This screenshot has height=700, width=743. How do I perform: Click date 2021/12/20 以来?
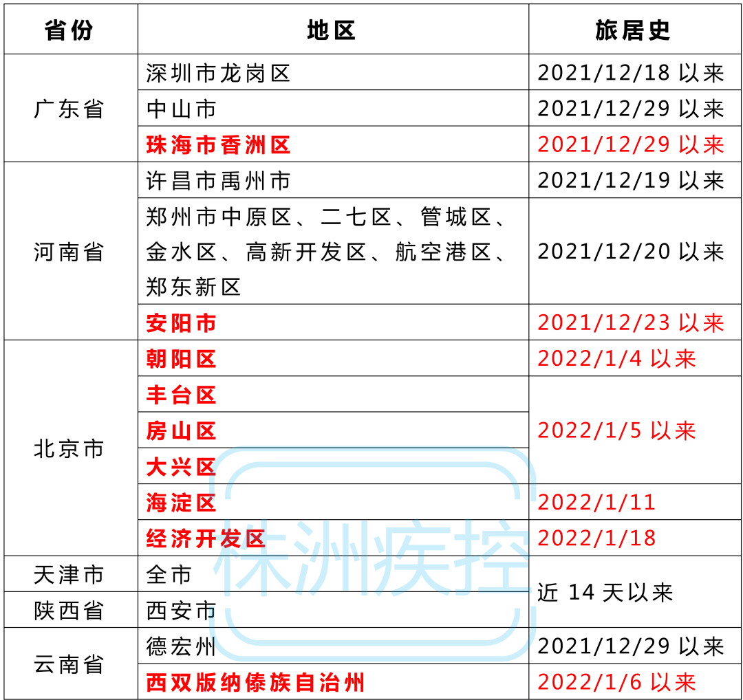coord(631,252)
